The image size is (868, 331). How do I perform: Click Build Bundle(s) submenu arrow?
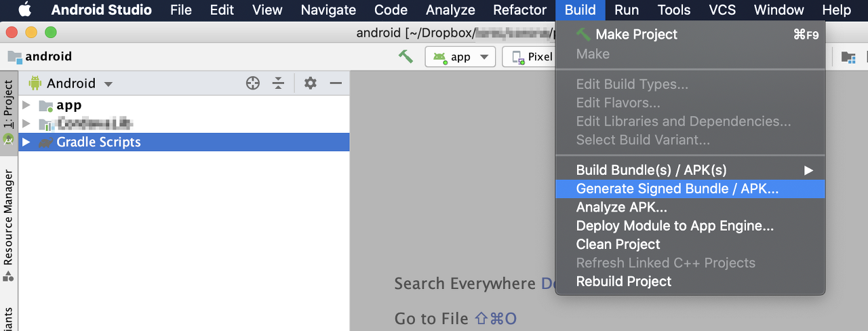pyautogui.click(x=808, y=170)
